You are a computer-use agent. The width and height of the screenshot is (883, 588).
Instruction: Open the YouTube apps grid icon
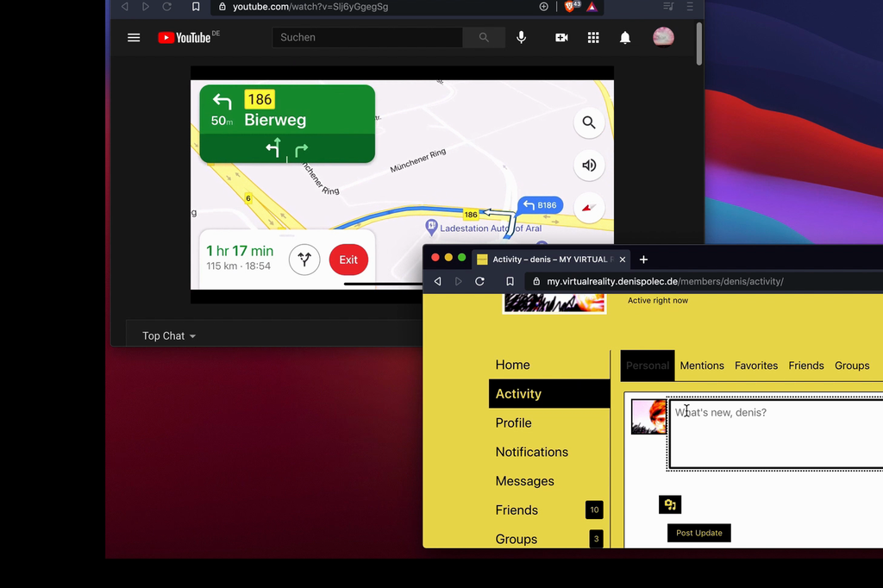coord(593,37)
